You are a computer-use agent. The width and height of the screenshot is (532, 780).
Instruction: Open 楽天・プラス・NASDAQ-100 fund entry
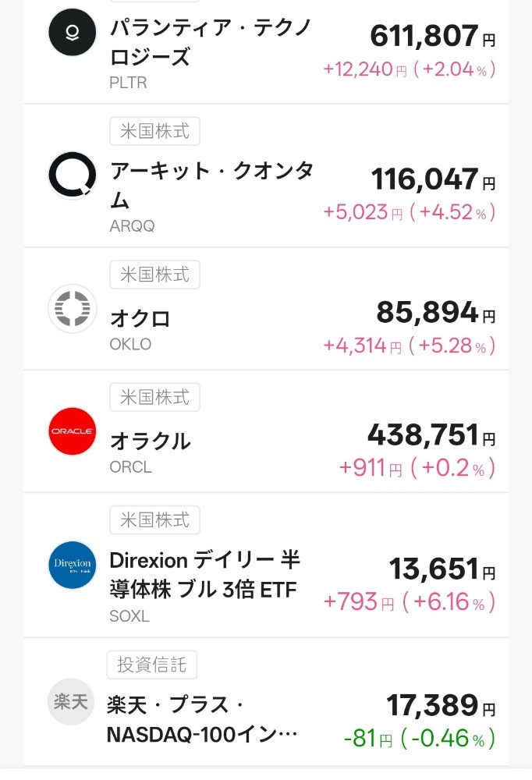(203, 719)
